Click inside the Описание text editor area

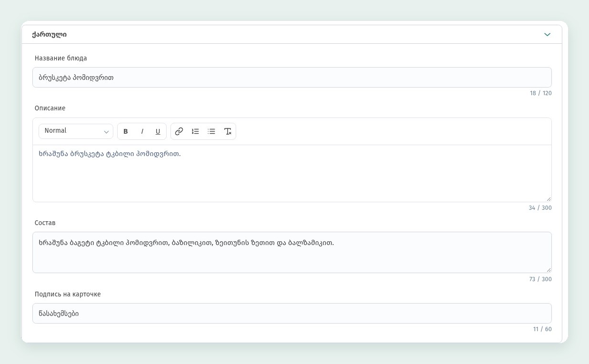292,173
